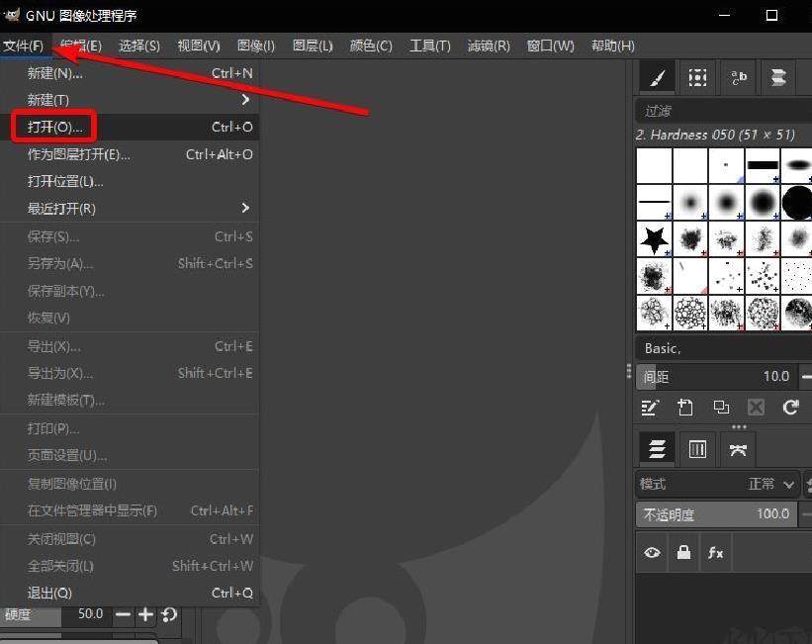Open the 图层(L) menu

coord(313,46)
